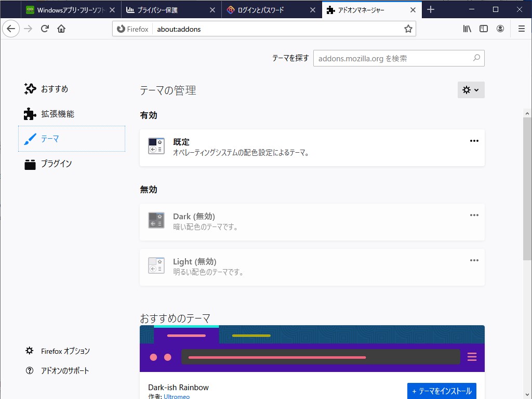Open the Ultromeo author link
The image size is (532, 399).
[x=177, y=396]
